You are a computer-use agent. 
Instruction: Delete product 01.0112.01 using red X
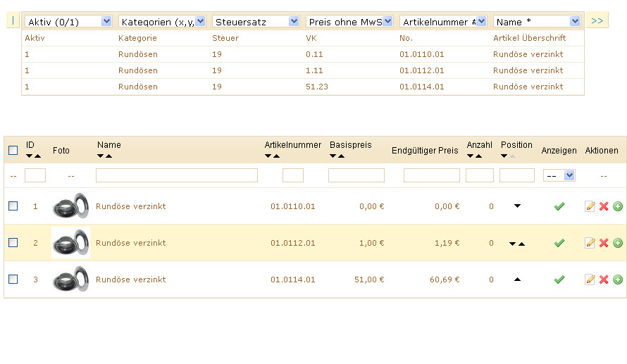(604, 243)
